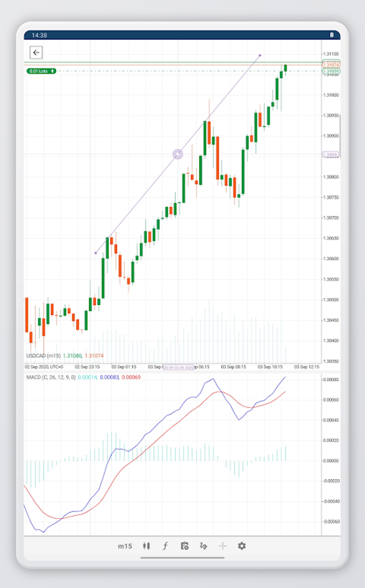Tap the battery icon in status bar
Screen dimensions: 365x588
332,35
